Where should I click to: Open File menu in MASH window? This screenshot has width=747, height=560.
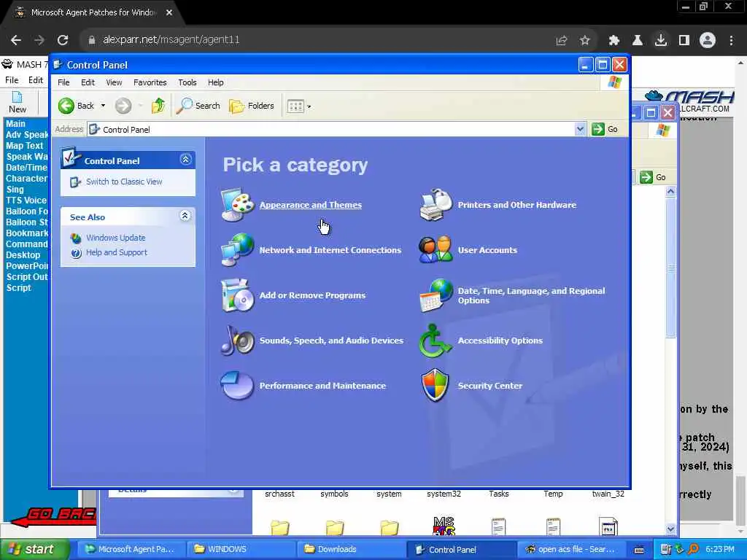tap(12, 80)
